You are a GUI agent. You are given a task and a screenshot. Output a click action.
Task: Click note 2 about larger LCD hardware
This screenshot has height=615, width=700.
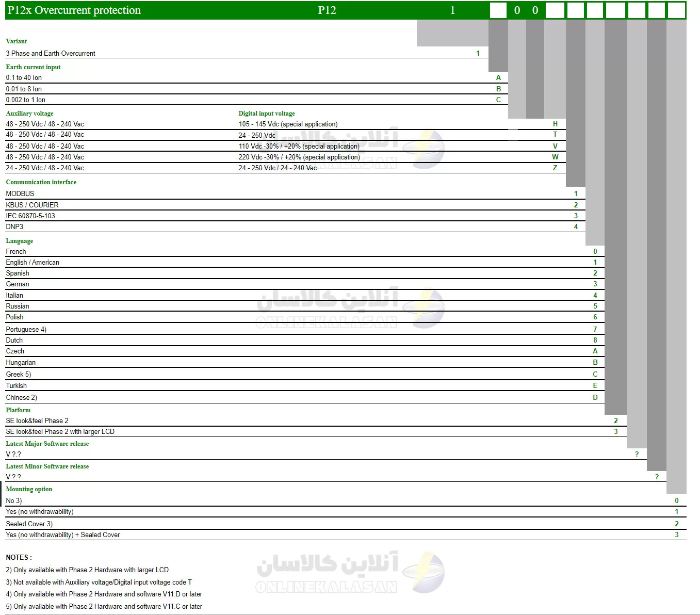click(x=87, y=570)
